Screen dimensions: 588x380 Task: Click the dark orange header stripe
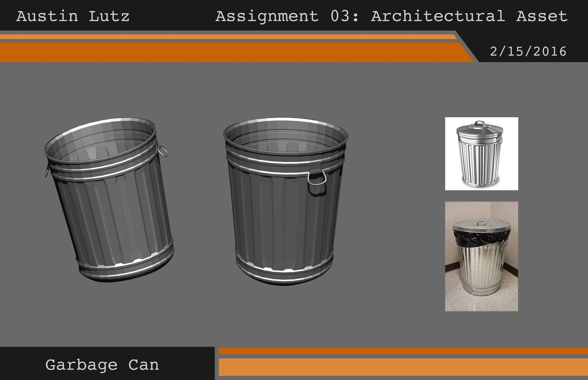(x=230, y=52)
